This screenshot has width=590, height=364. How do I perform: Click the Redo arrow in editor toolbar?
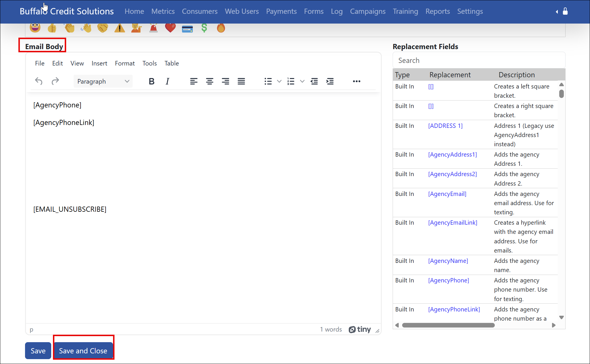click(55, 81)
